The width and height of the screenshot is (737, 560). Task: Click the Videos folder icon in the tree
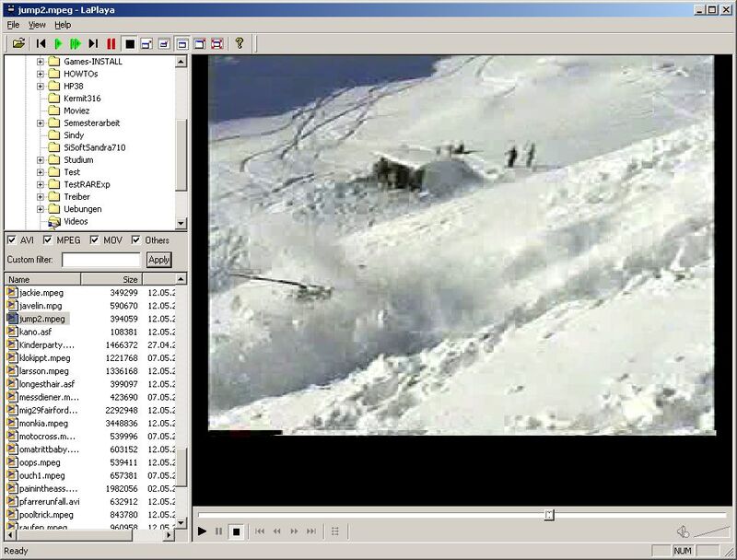[x=54, y=221]
